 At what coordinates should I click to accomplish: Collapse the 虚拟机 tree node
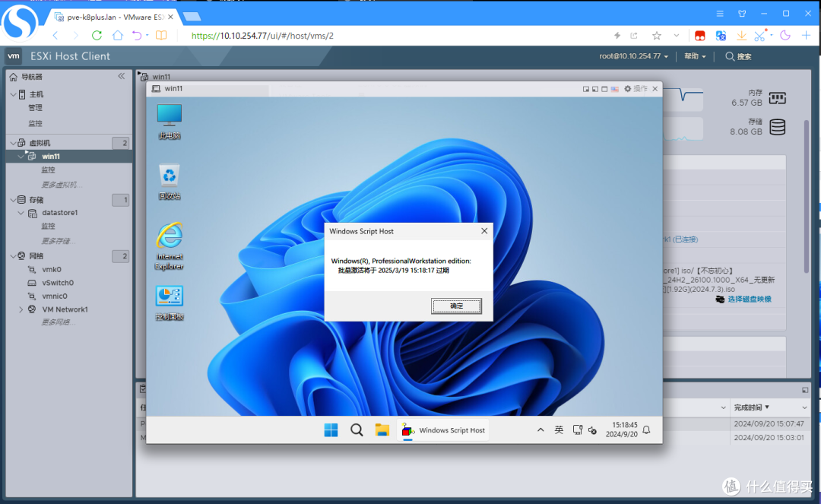[x=13, y=143]
